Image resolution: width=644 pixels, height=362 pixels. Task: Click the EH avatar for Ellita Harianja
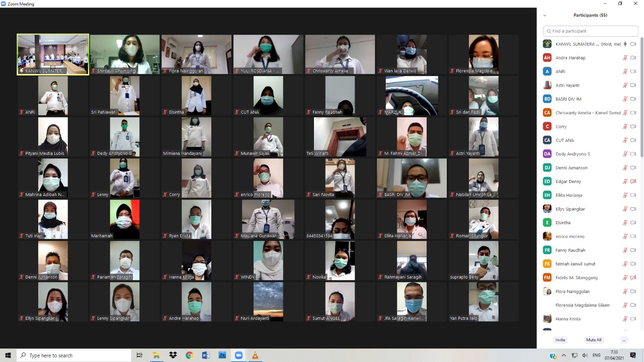pos(547,195)
